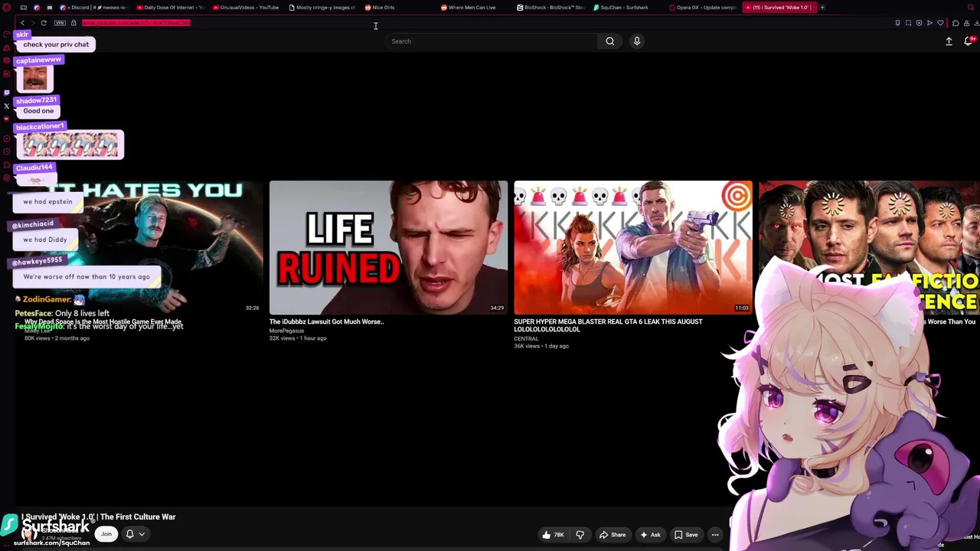The width and height of the screenshot is (980, 551).
Task: Visit the CENTRAL channel link
Action: coord(526,338)
